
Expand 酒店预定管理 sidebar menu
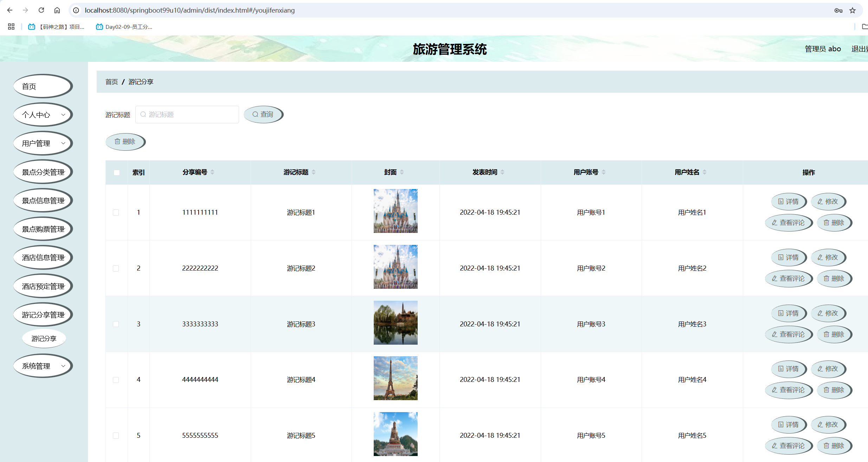pos(43,286)
